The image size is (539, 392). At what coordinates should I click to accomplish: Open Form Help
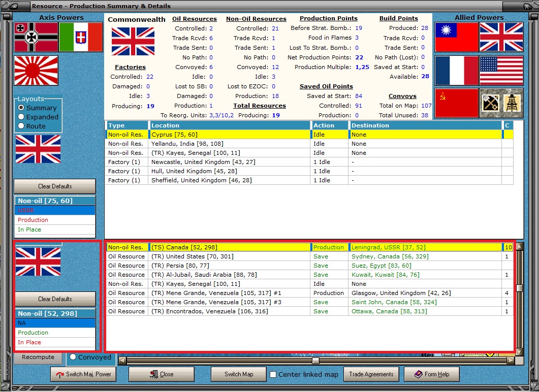click(432, 374)
